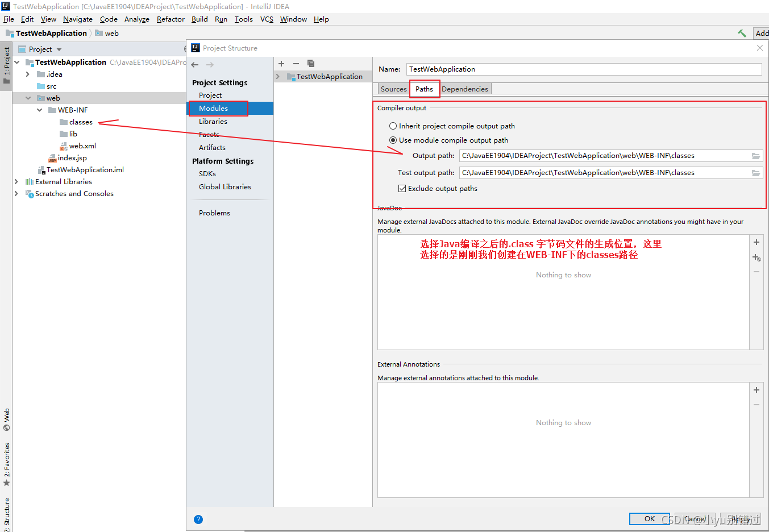Remove JavaDoc with the minus icon

point(756,272)
